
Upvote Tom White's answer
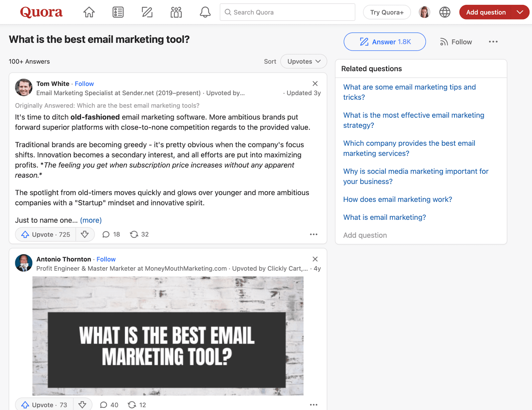[46, 234]
